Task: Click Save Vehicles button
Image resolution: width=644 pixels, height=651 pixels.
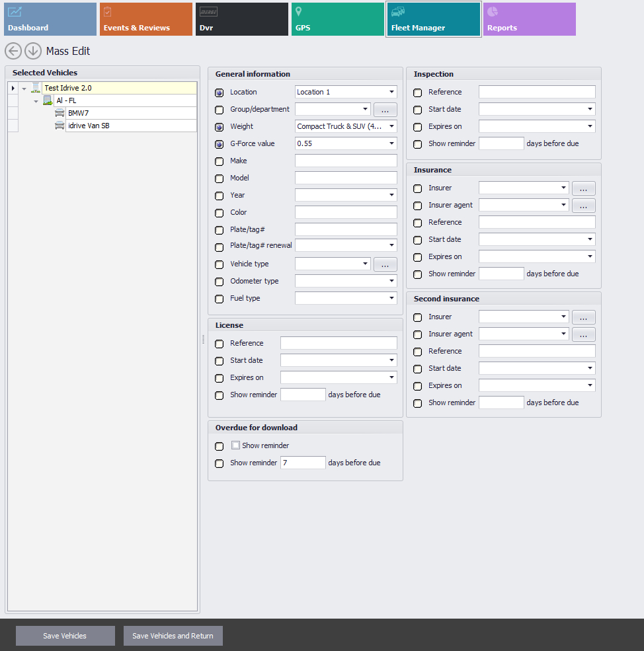Action: [x=65, y=636]
